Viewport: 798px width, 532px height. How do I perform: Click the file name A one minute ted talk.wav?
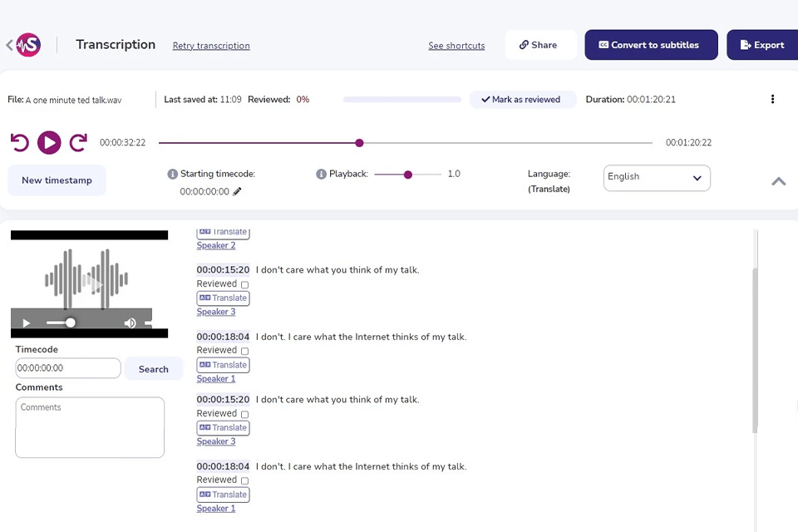point(74,101)
